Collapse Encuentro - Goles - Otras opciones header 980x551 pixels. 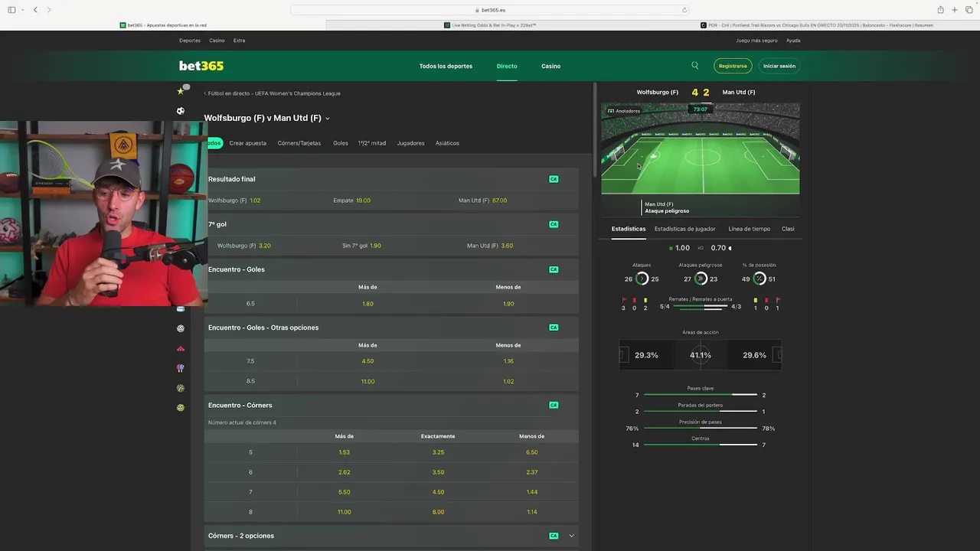coord(391,328)
